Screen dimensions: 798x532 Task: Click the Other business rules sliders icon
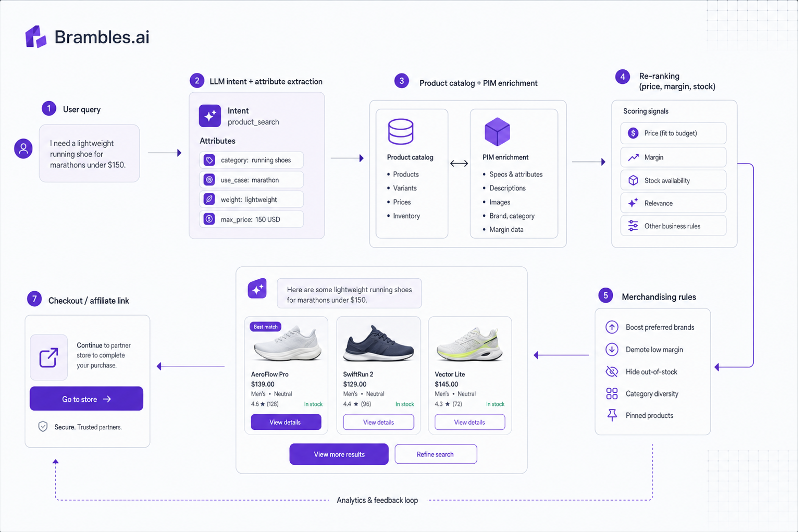(633, 226)
